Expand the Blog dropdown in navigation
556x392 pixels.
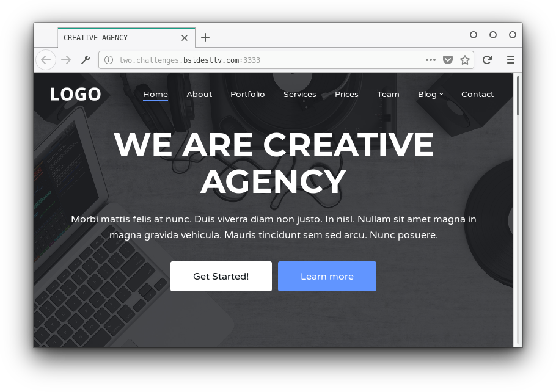[431, 94]
